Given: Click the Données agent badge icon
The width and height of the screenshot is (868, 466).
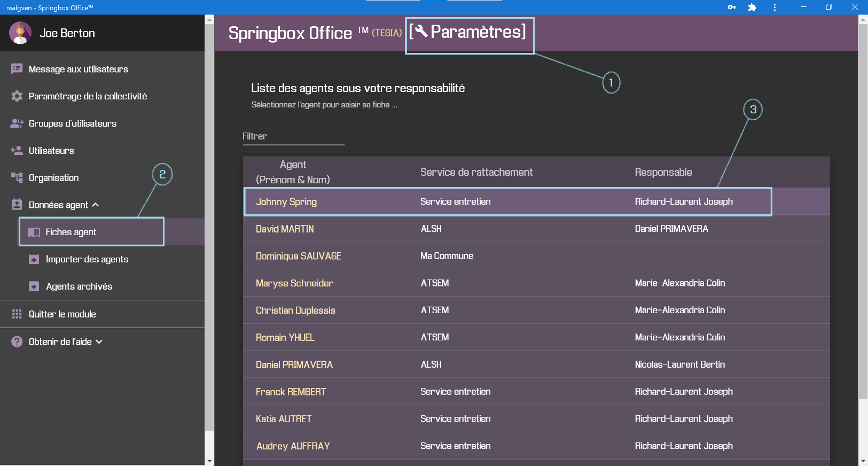Looking at the screenshot, I should [17, 205].
